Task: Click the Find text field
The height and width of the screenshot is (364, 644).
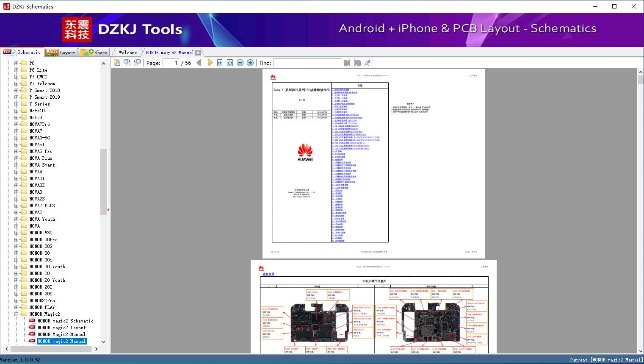Action: [x=307, y=63]
